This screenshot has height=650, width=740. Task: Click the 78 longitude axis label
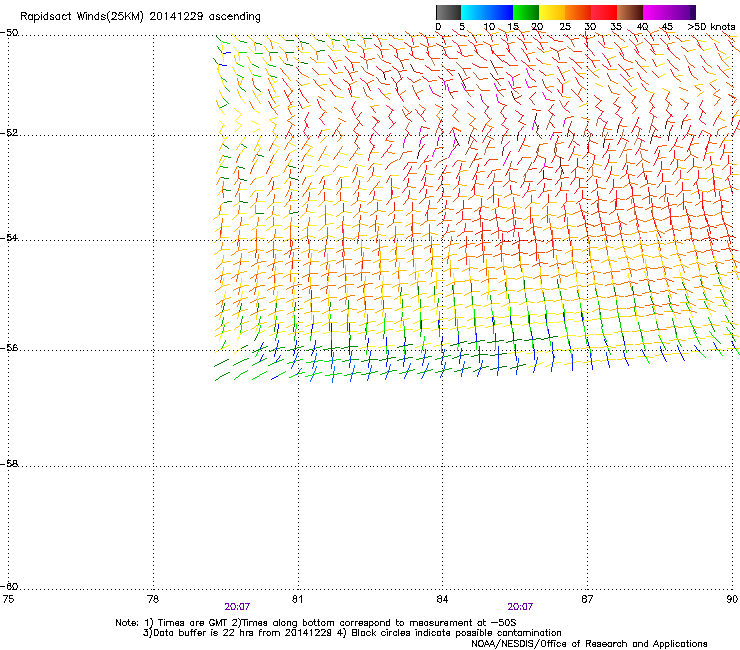click(x=153, y=599)
